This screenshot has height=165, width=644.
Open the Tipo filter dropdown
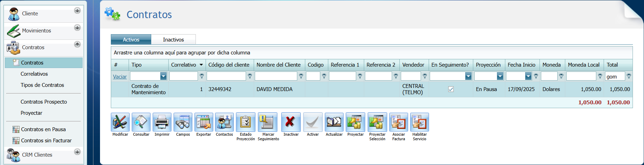(x=163, y=76)
